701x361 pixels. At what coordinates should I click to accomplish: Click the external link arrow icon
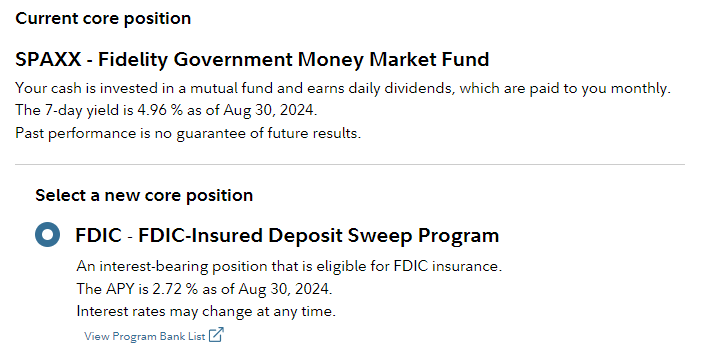click(216, 335)
